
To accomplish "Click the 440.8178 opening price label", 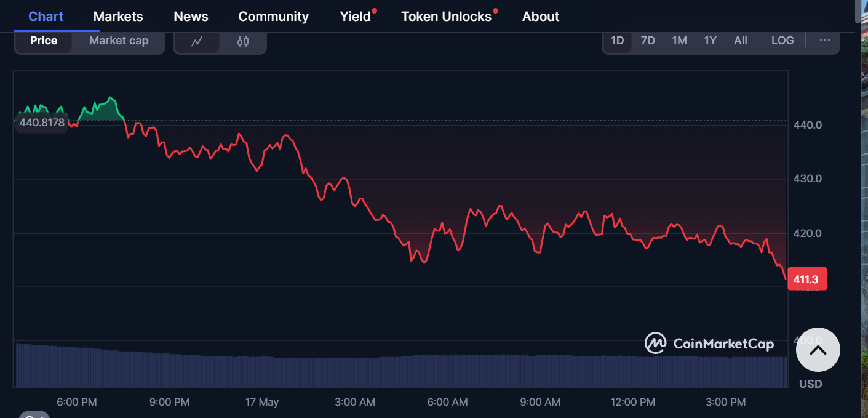I will pos(42,123).
